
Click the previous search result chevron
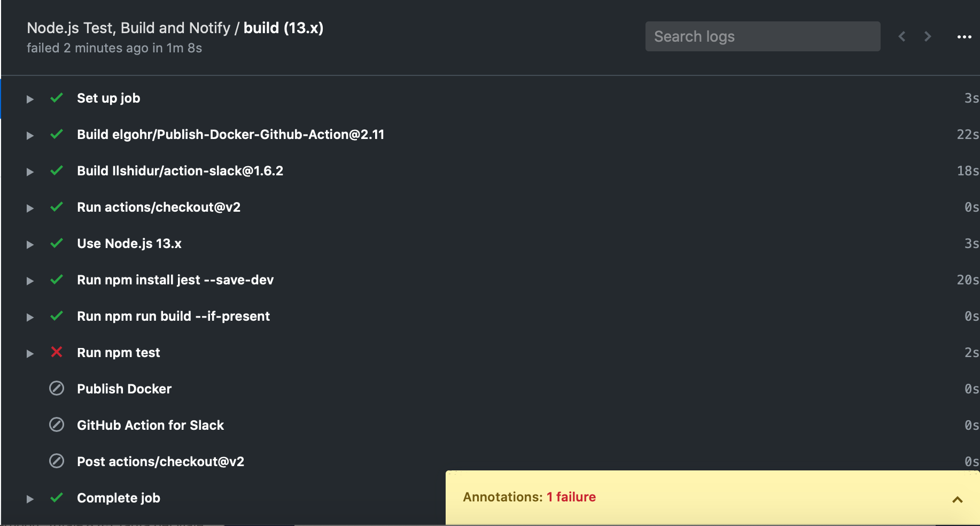[x=901, y=36]
